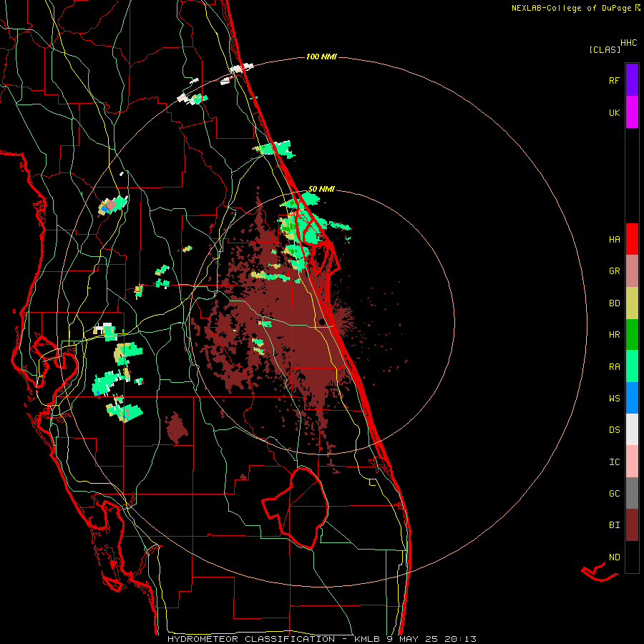Image resolution: width=644 pixels, height=644 pixels.
Task: Click the '9 MAY 25' date text
Action: [412, 639]
